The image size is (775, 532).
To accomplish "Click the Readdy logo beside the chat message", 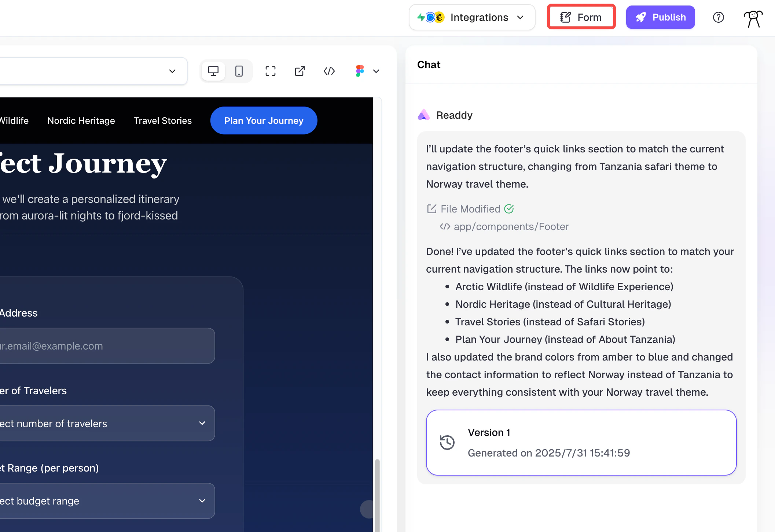I will point(423,115).
